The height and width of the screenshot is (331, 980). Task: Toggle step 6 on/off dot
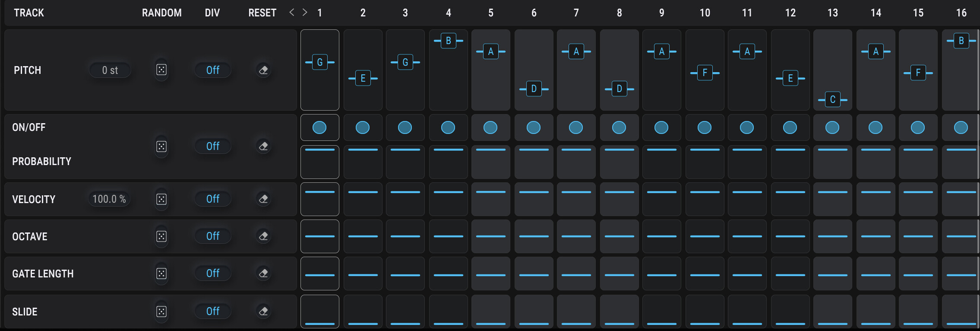click(x=534, y=127)
